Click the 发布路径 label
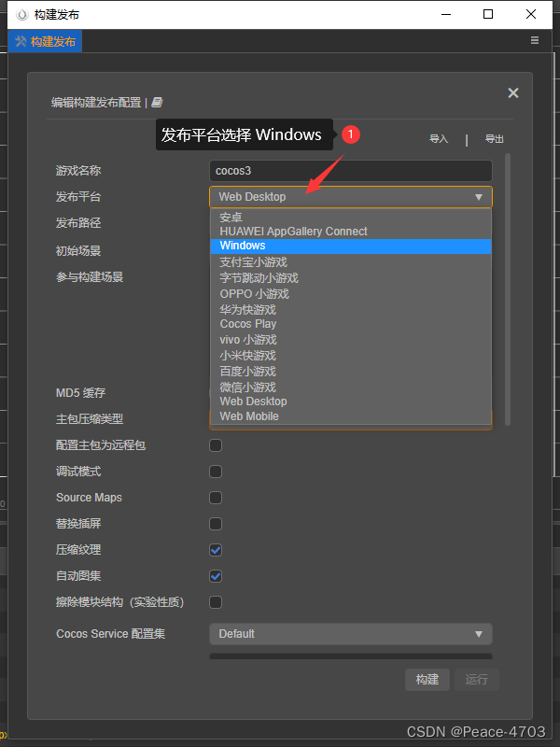Viewport: 560px width, 747px height. point(78,223)
